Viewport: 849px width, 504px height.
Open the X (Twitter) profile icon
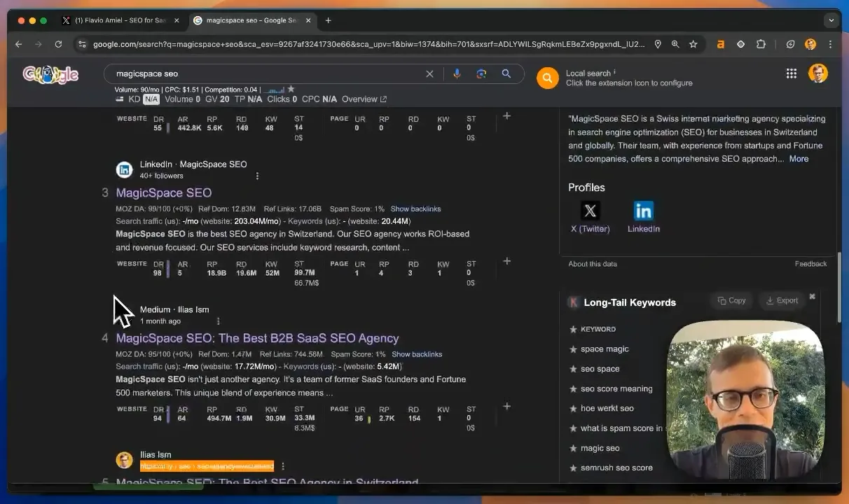[x=591, y=211]
